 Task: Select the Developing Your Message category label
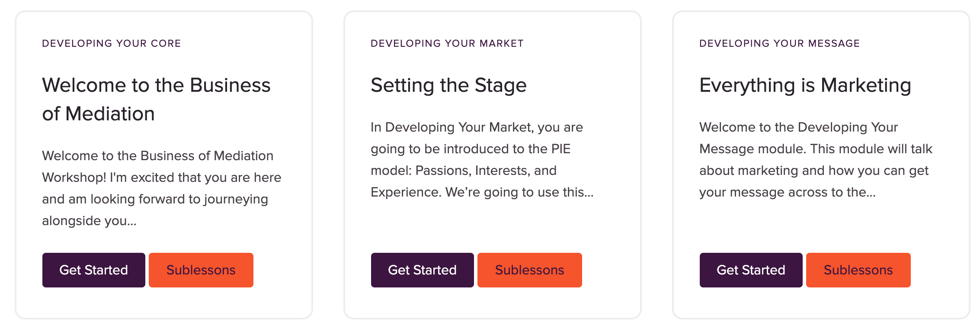(779, 43)
